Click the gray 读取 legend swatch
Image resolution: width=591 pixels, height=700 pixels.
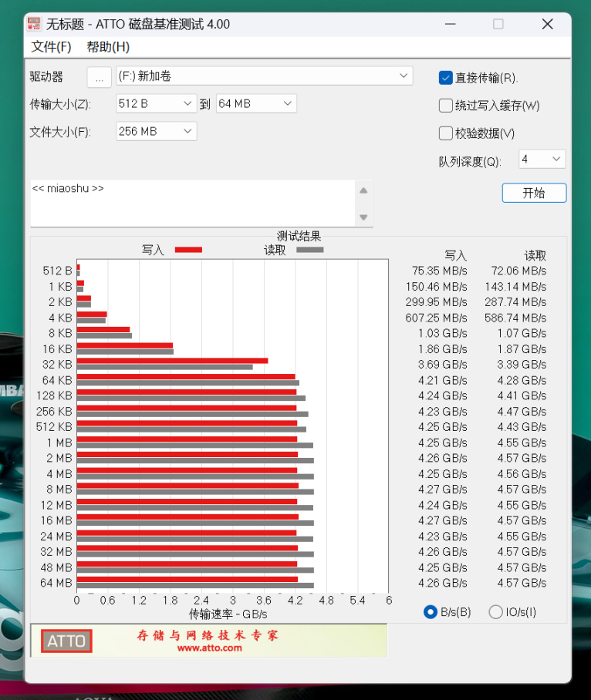[310, 250]
